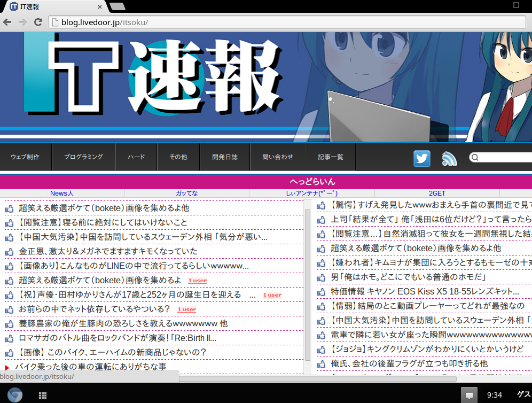Reload the page with refresh icon
The height and width of the screenshot is (403, 532).
click(38, 22)
